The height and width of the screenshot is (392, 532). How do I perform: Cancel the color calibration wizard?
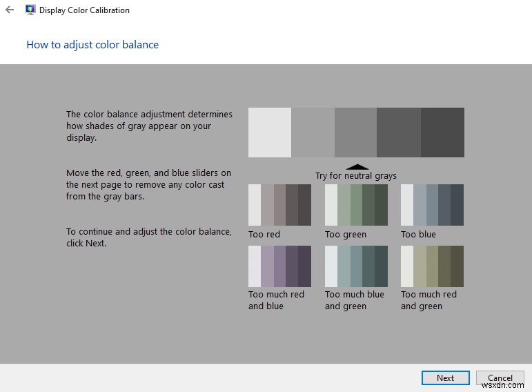pos(500,378)
